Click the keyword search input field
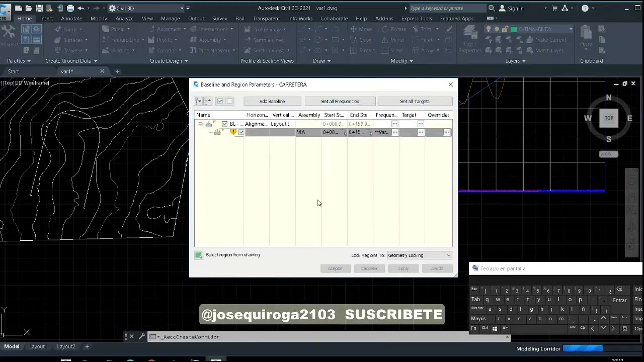This screenshot has height=362, width=644. (x=447, y=8)
